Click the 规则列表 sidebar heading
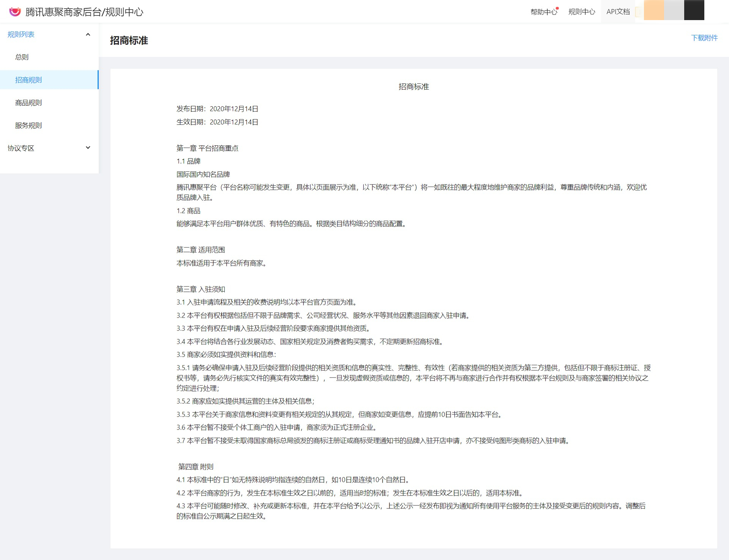Viewport: 729px width, 560px height. 21,35
